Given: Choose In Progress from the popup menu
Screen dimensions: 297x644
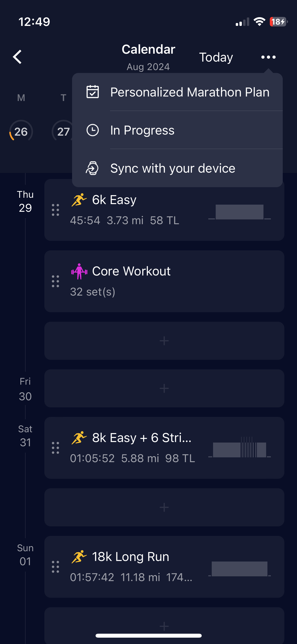Looking at the screenshot, I should [x=177, y=130].
